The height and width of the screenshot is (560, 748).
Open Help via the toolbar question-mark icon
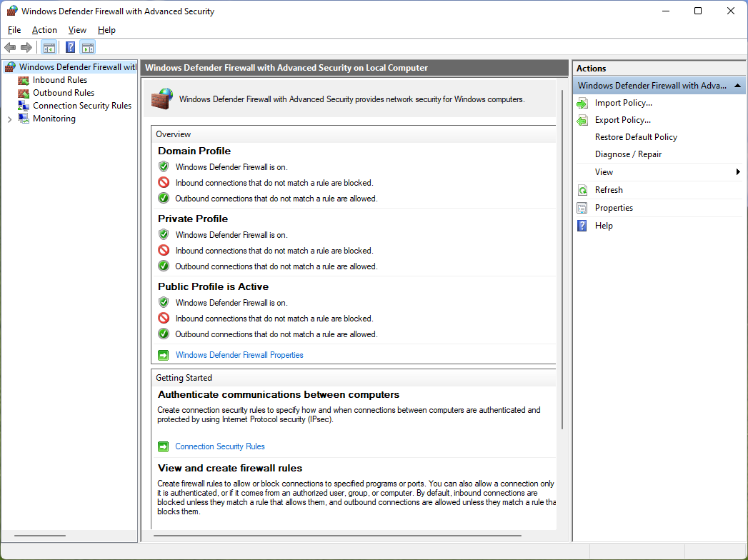pyautogui.click(x=70, y=47)
